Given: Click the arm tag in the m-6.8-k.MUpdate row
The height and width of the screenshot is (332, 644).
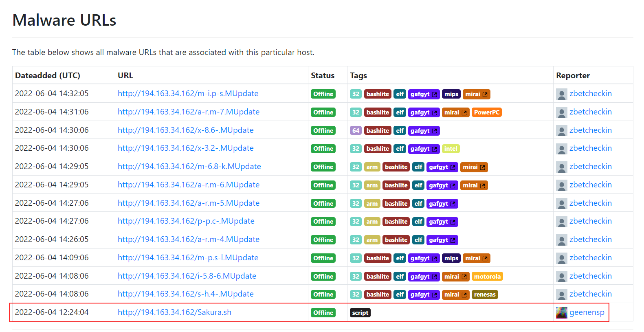Looking at the screenshot, I should [x=372, y=167].
